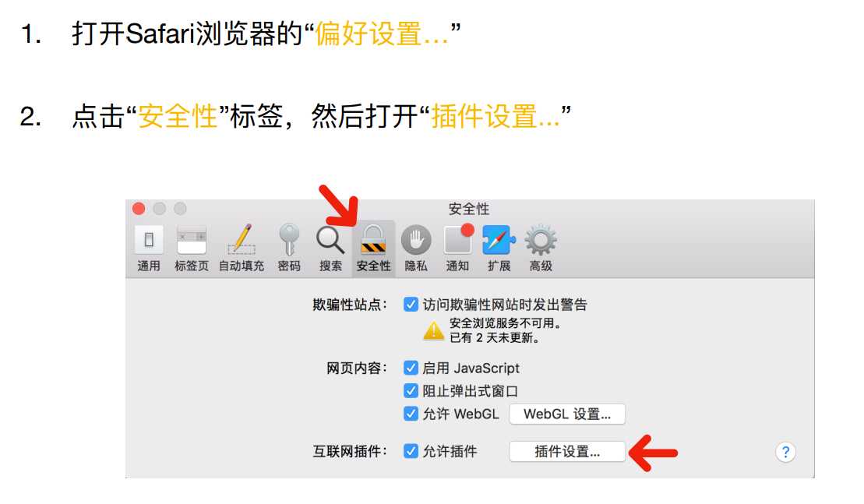The height and width of the screenshot is (504, 864).
Task: Open the 通用 general preferences icon
Action: 149,240
